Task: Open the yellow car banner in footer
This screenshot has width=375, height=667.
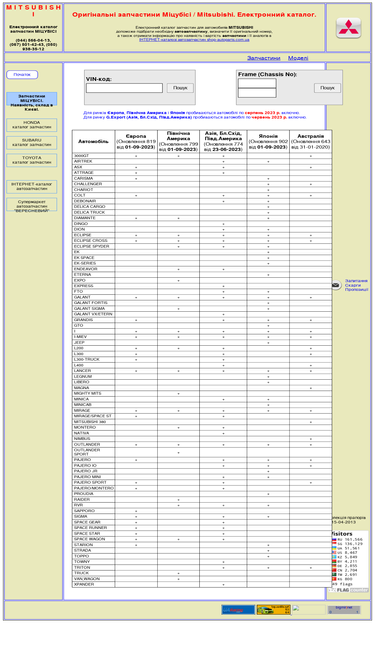Action: pos(273,610)
